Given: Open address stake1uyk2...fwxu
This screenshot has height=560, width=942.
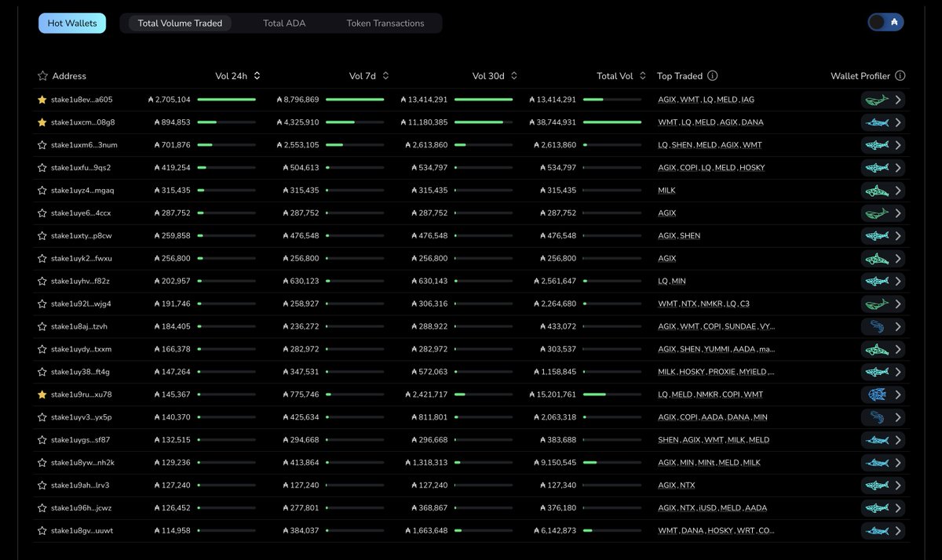Looking at the screenshot, I should [x=81, y=259].
